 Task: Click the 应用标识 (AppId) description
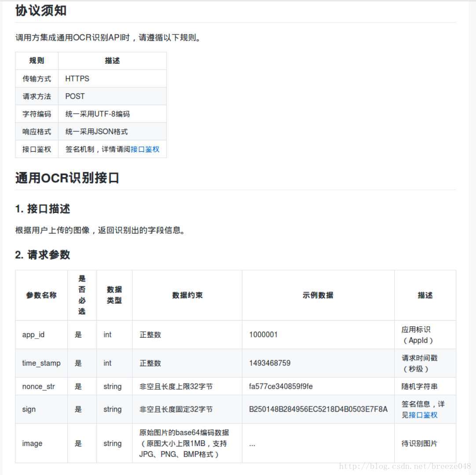(417, 335)
